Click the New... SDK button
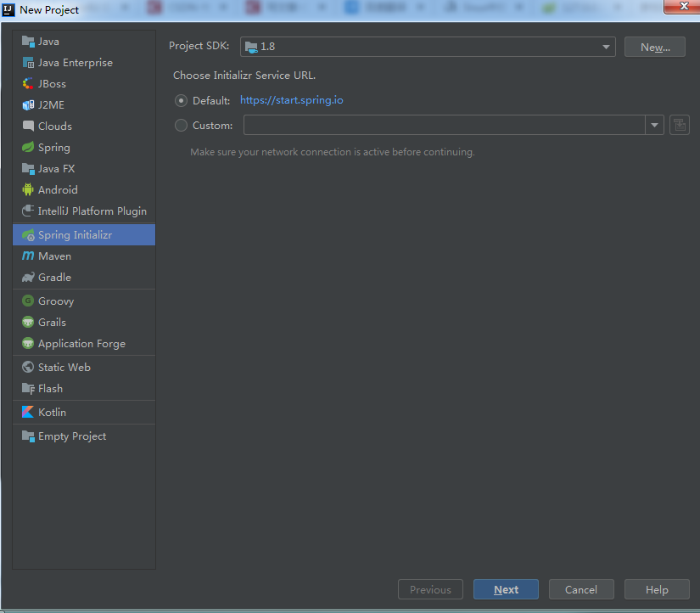The width and height of the screenshot is (700, 613). pos(654,47)
